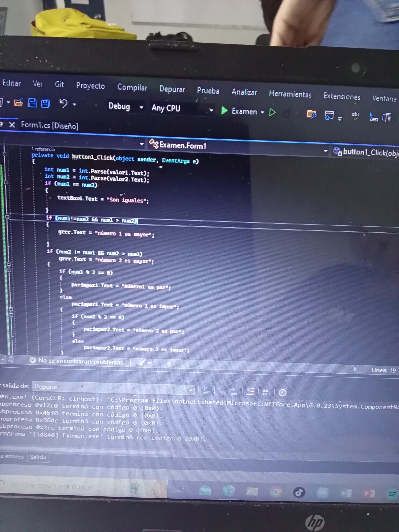Open the Depurar menu
Screen dimensions: 399x532
172,89
